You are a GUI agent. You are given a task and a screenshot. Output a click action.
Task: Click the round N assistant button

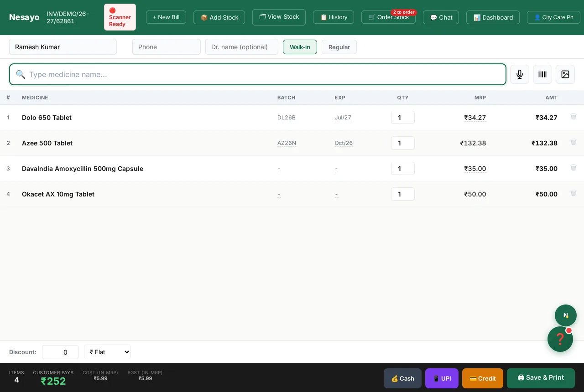(x=566, y=315)
